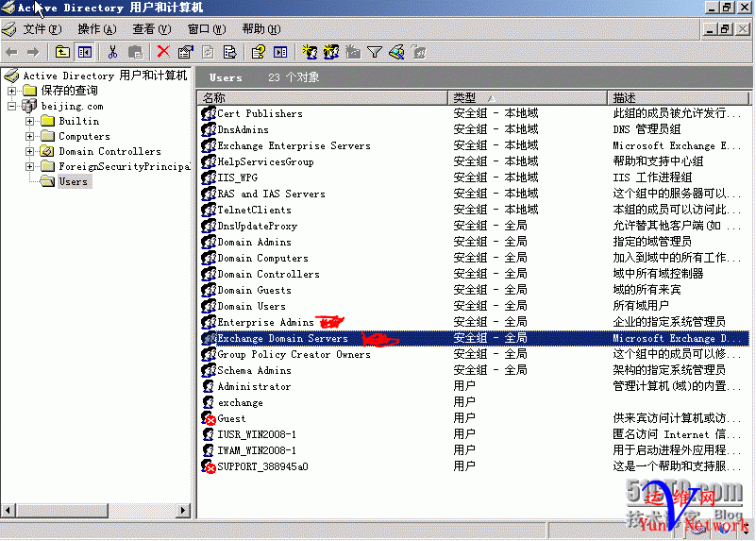Click the tree pane horizontal scrollbar thumb

[x=61, y=510]
